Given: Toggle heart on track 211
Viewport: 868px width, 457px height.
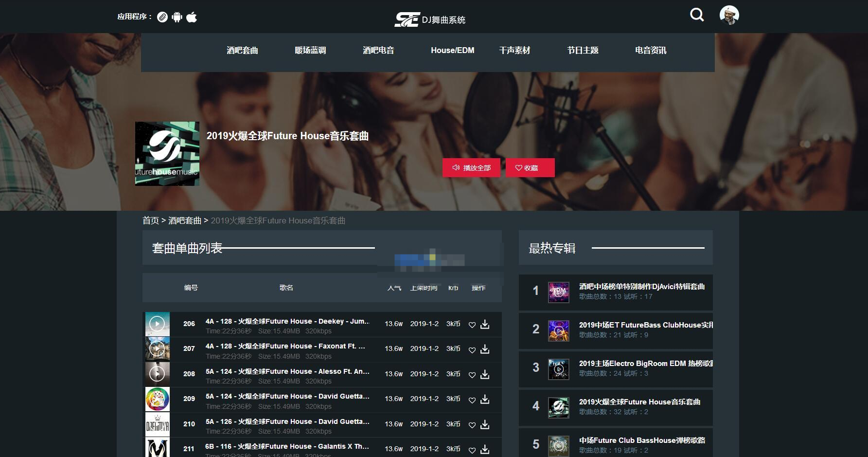Looking at the screenshot, I should click(472, 450).
